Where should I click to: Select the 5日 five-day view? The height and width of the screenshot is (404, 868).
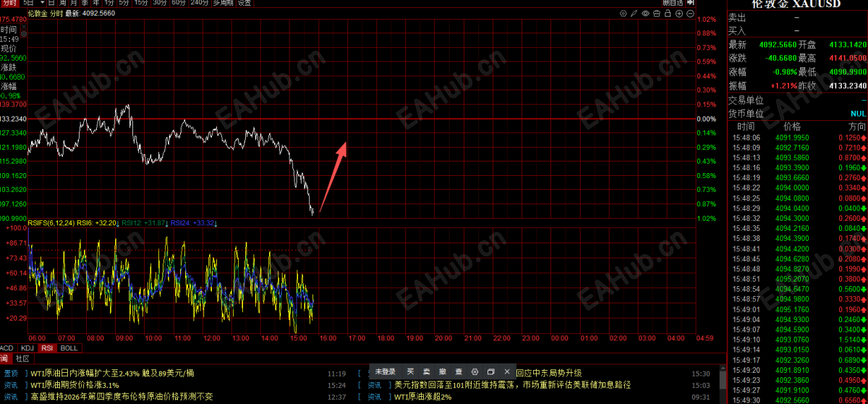pyautogui.click(x=29, y=3)
